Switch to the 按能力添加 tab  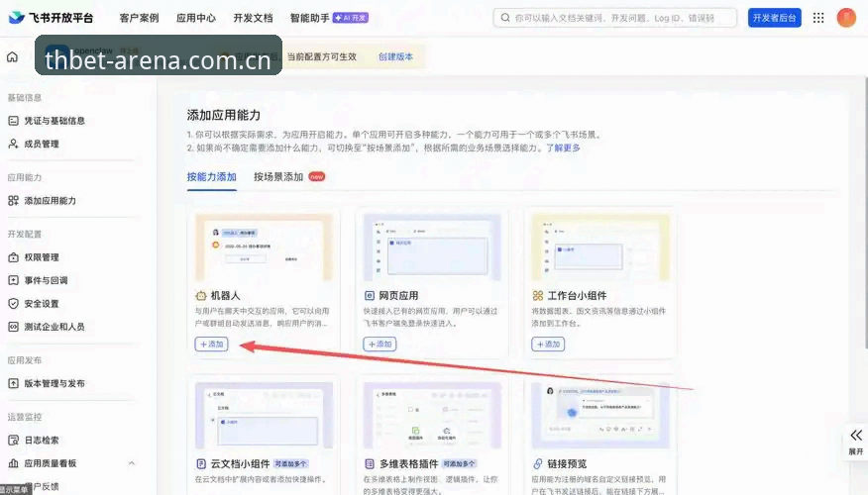tap(211, 177)
